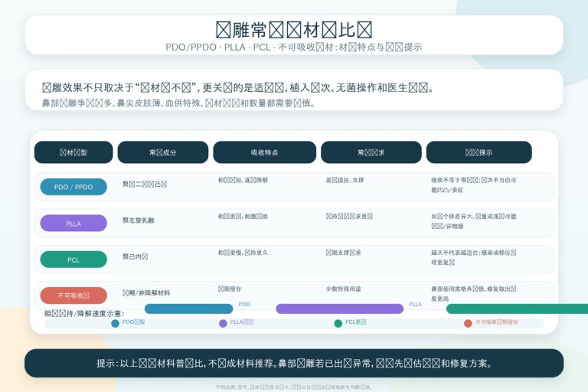Screen dimensions: 588x392
Task: Click the purple PLLA duration bar
Action: click(x=339, y=309)
